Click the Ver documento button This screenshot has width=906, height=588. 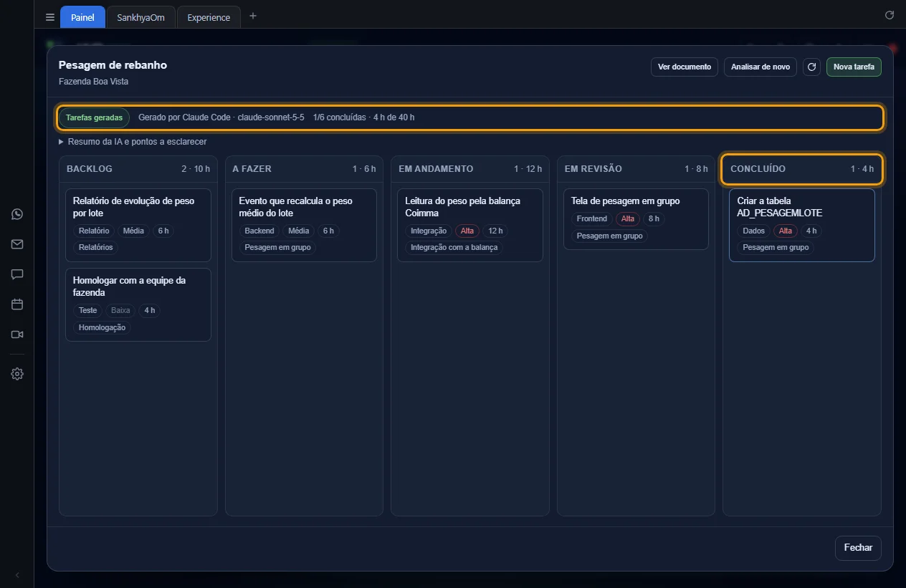coord(685,67)
